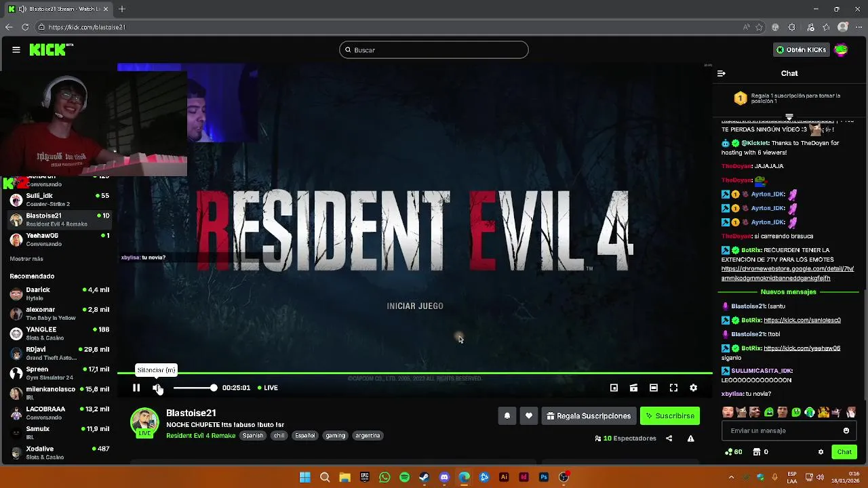Insert the first face emote from the quick emote bar
The width and height of the screenshot is (868, 488).
tap(728, 412)
